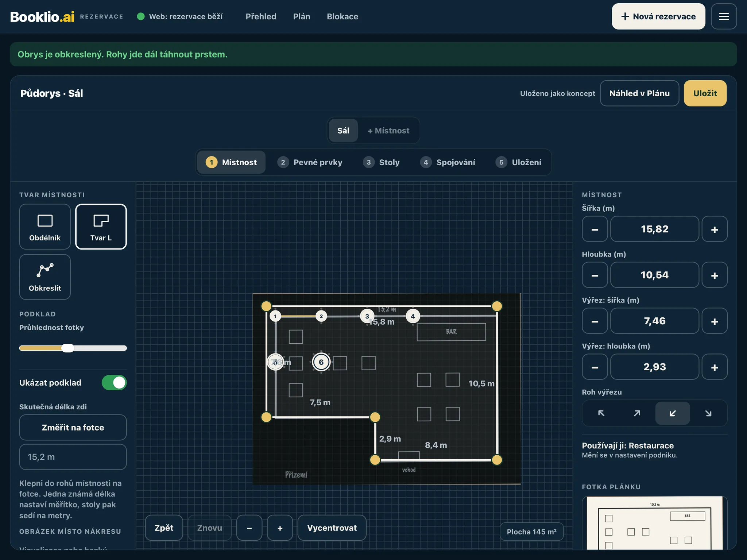Decrease Výřez šířka with minus
Screen dimensions: 747x560
point(595,321)
